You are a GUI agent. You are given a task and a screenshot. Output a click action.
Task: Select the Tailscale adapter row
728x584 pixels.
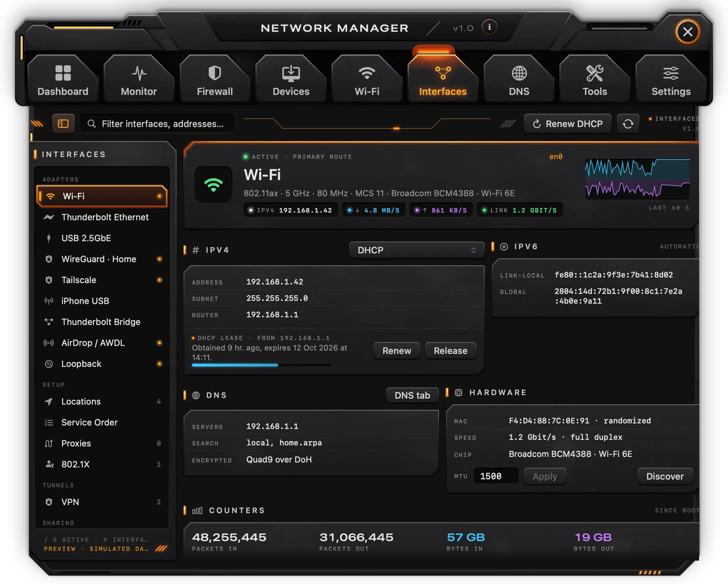[102, 280]
